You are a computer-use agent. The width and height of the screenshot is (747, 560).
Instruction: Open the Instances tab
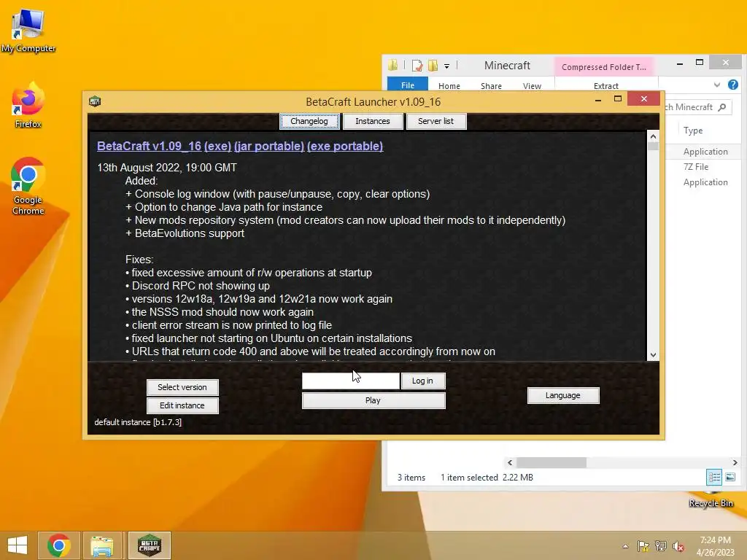373,121
